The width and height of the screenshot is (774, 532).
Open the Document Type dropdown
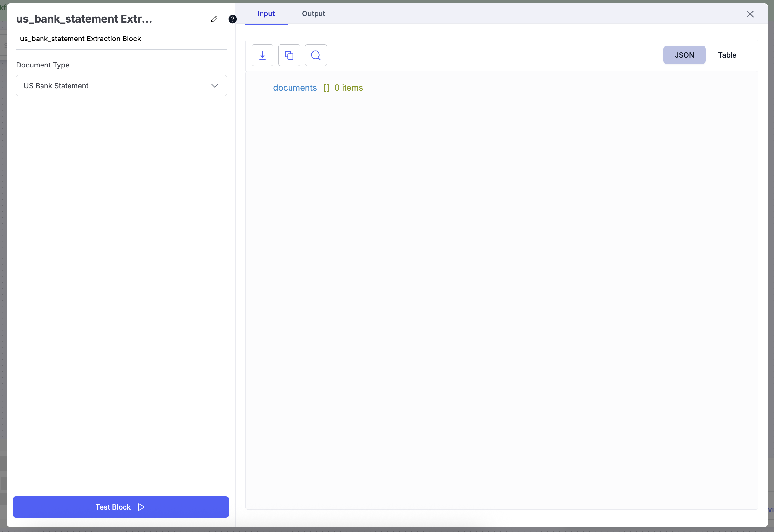122,86
